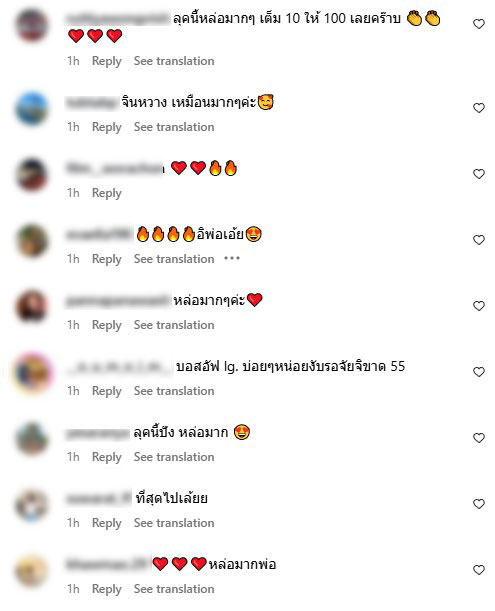See translation of ลุคนี้ปัง หล่อมาก comment
495x611 pixels.
174,457
